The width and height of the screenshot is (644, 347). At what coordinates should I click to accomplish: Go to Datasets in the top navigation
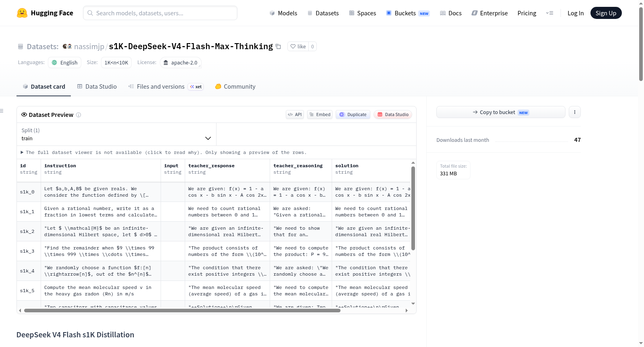click(x=323, y=13)
